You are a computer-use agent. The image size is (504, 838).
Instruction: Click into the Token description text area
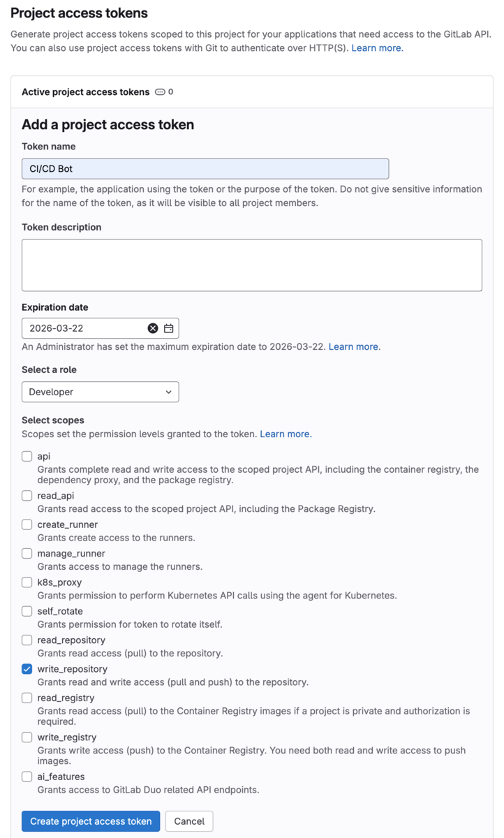[252, 265]
